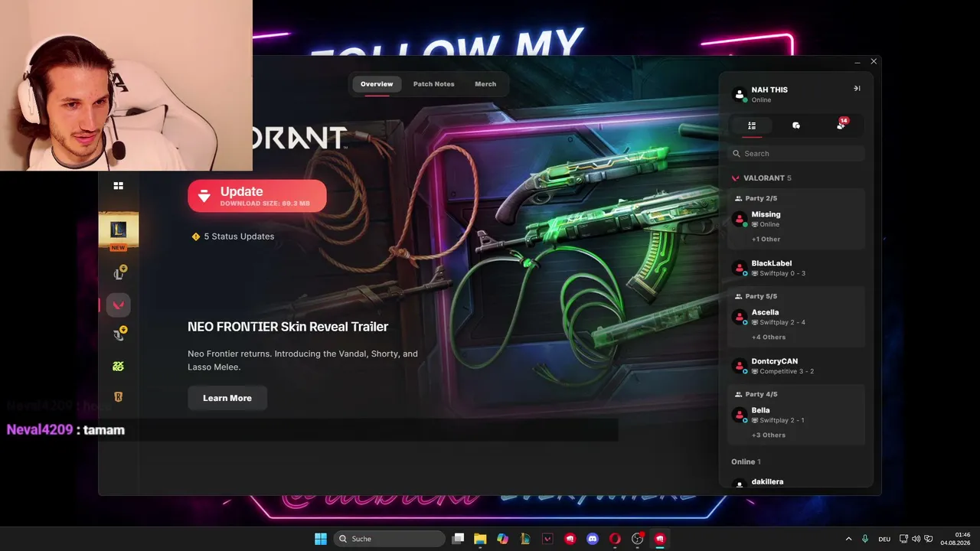
Task: Show the friends list tab icon
Action: (752, 126)
